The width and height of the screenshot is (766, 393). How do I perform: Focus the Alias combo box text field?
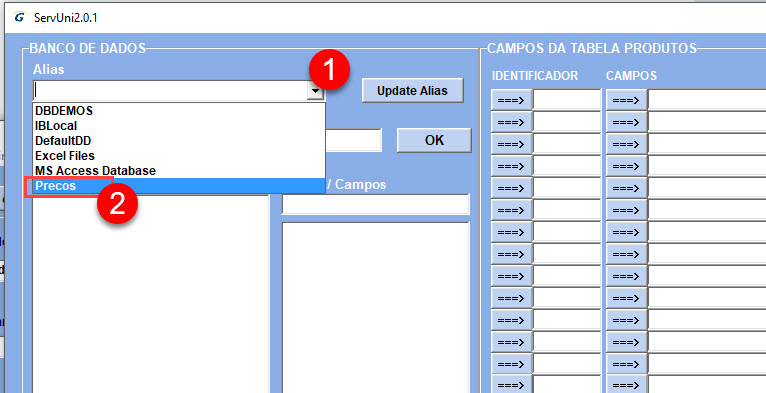click(x=171, y=91)
